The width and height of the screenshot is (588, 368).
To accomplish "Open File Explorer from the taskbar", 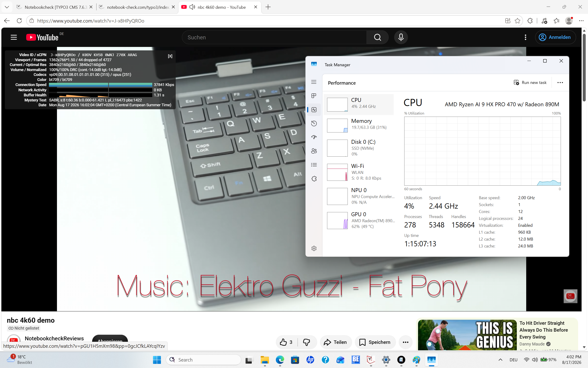I will [x=265, y=360].
